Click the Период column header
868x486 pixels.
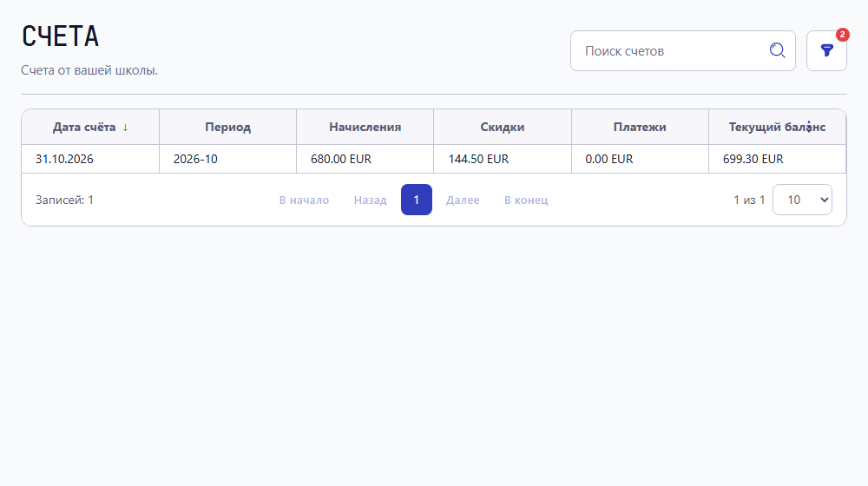coord(227,127)
